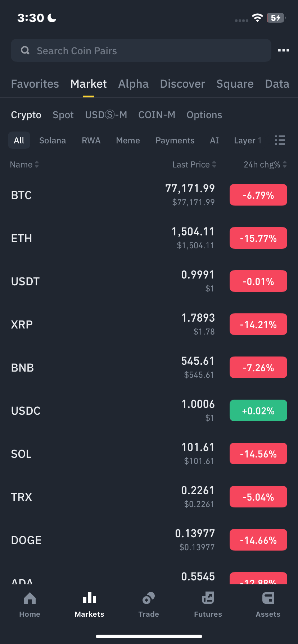Open the Trade tab icon
The width and height of the screenshot is (298, 644).
[149, 598]
